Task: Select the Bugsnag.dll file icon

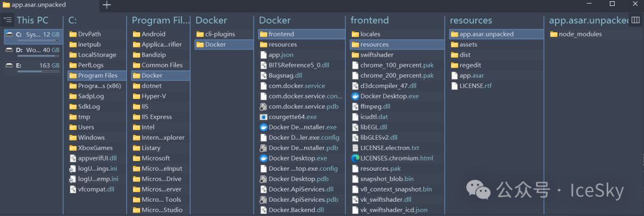Action: (x=264, y=76)
